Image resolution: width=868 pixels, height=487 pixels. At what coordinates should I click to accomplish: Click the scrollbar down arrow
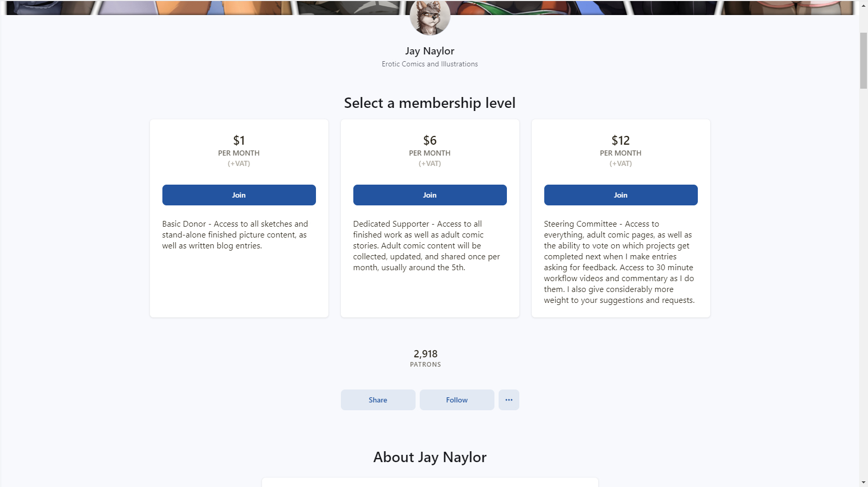point(863,482)
